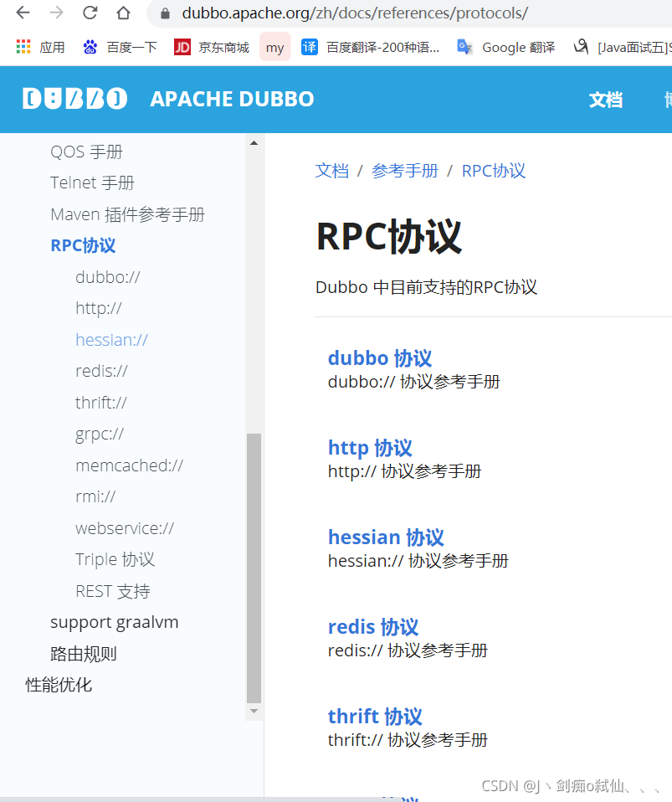Image resolution: width=672 pixels, height=802 pixels.
Task: Open http:// sidebar entry
Action: (98, 308)
